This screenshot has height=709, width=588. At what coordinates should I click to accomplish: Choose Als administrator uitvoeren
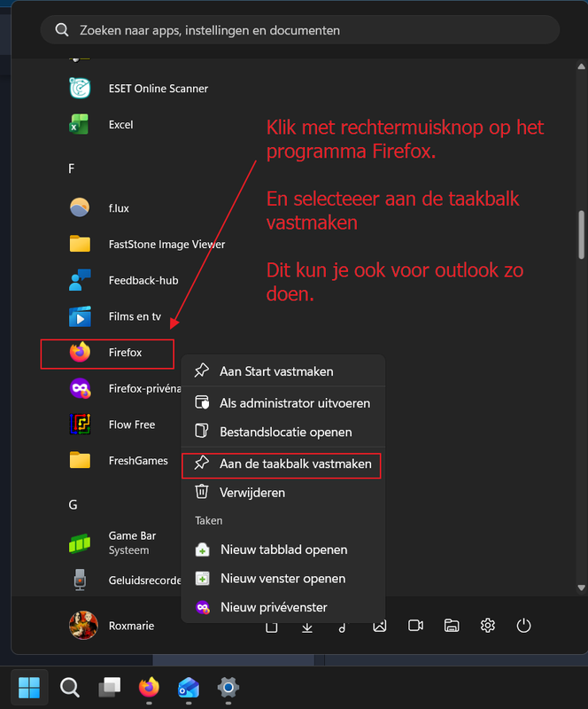click(x=282, y=403)
